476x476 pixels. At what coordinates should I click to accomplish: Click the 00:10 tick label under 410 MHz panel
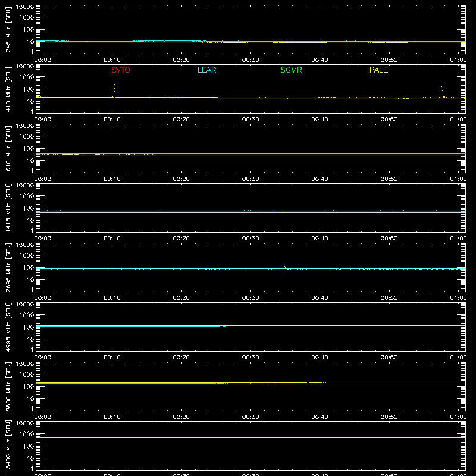[112, 120]
